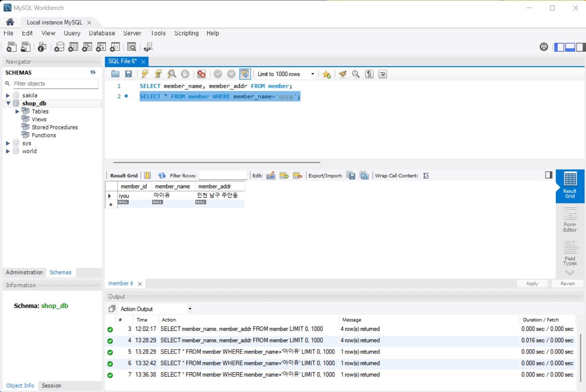The width and height of the screenshot is (586, 392).
Task: Execute statement under cursor icon
Action: coord(159,74)
